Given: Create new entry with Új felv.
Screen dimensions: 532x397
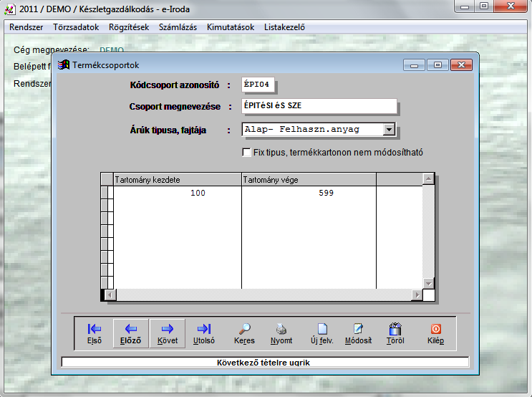Looking at the screenshot, I should (x=322, y=333).
